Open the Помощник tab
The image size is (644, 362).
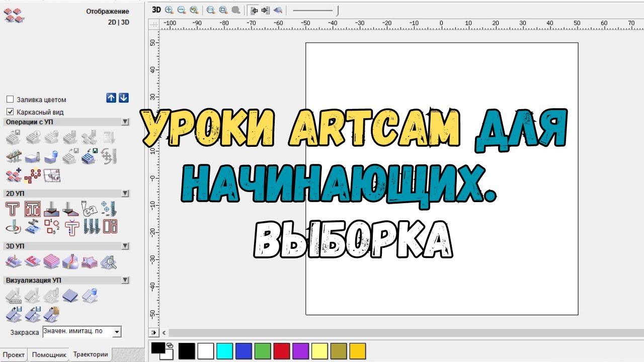49,355
